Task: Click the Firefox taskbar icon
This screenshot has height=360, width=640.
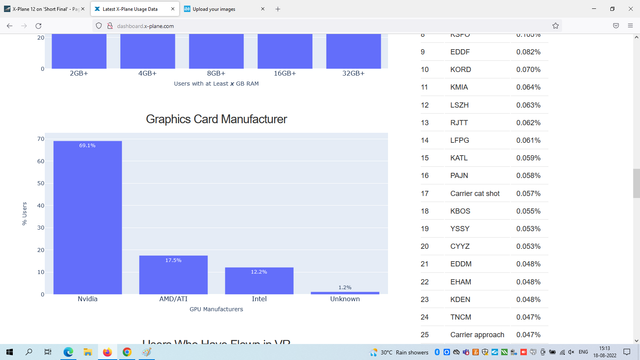Action: point(107,352)
